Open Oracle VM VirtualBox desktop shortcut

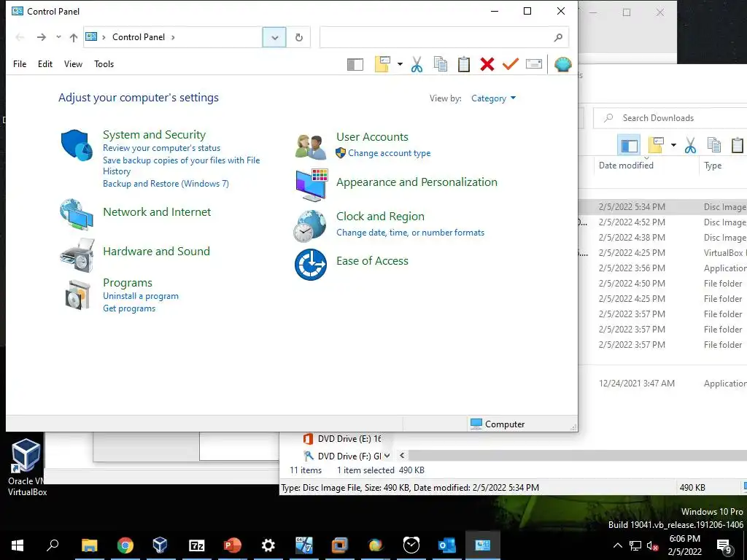[x=27, y=467]
